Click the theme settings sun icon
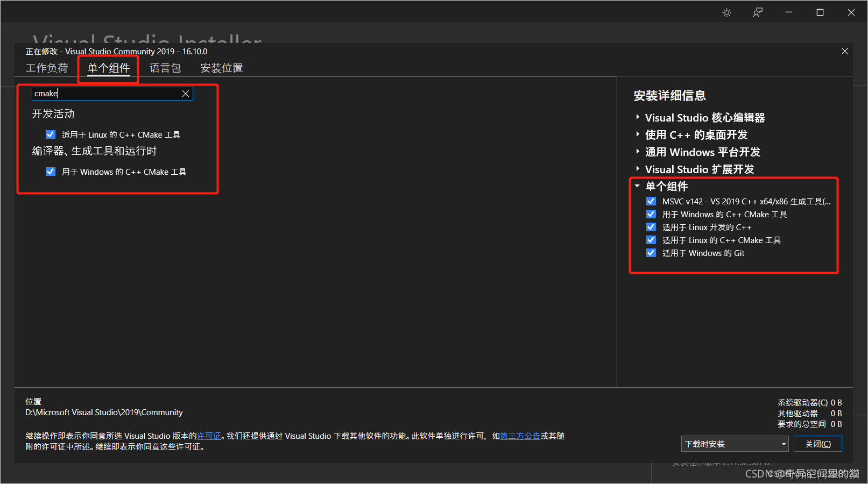Image resolution: width=868 pixels, height=484 pixels. [726, 12]
